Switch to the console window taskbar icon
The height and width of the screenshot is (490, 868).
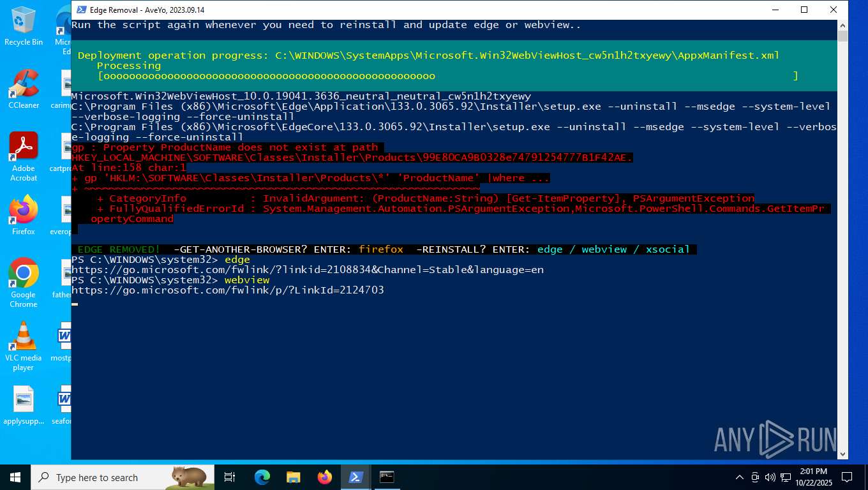click(387, 477)
